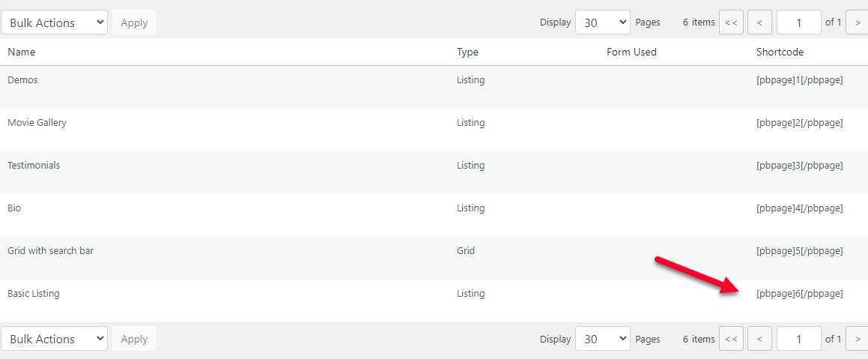Viewport: 868px width, 359px height.
Task: Open the Movie Gallery listing
Action: point(37,122)
